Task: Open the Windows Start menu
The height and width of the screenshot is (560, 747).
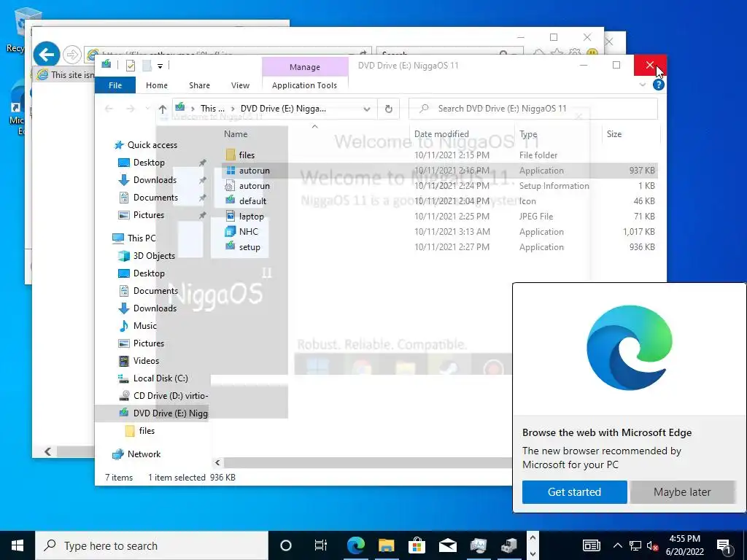Action: coord(18,545)
